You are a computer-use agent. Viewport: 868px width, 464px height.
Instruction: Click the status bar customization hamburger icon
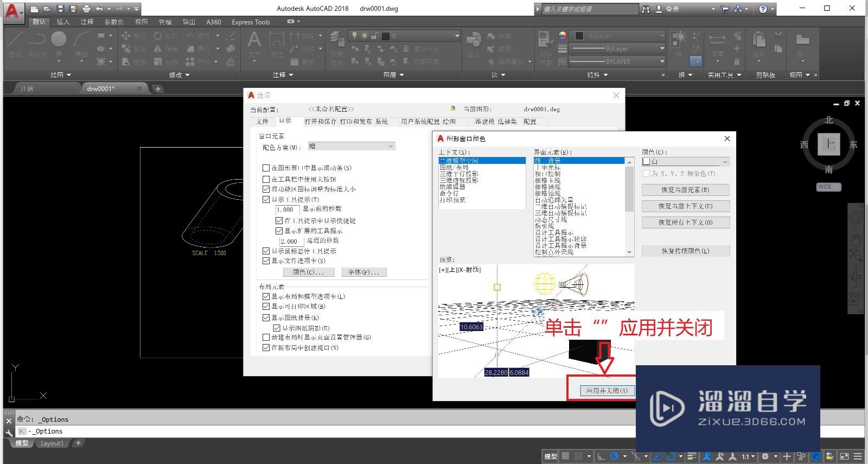[857, 456]
